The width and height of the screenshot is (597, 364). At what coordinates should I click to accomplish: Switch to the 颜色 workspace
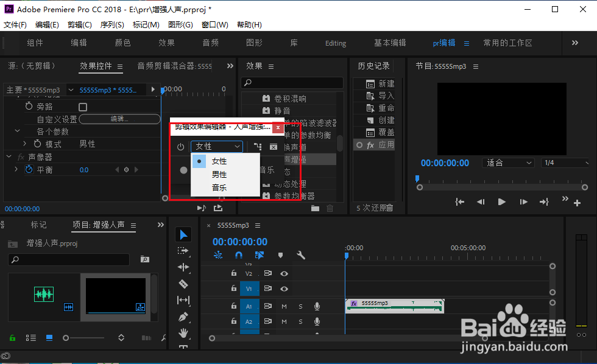(122, 43)
